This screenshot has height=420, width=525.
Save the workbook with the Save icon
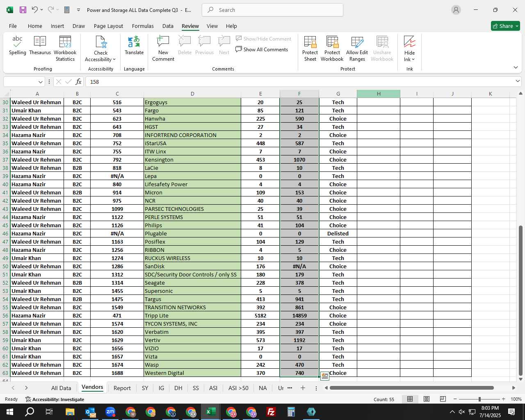[x=23, y=10]
